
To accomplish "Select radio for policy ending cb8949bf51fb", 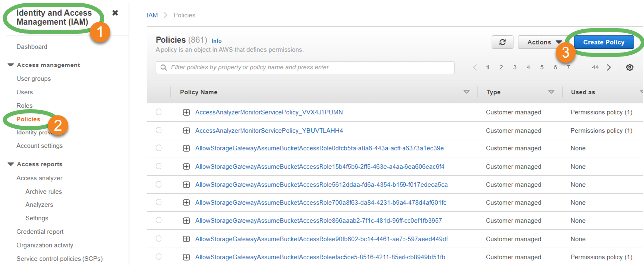I will (x=159, y=257).
